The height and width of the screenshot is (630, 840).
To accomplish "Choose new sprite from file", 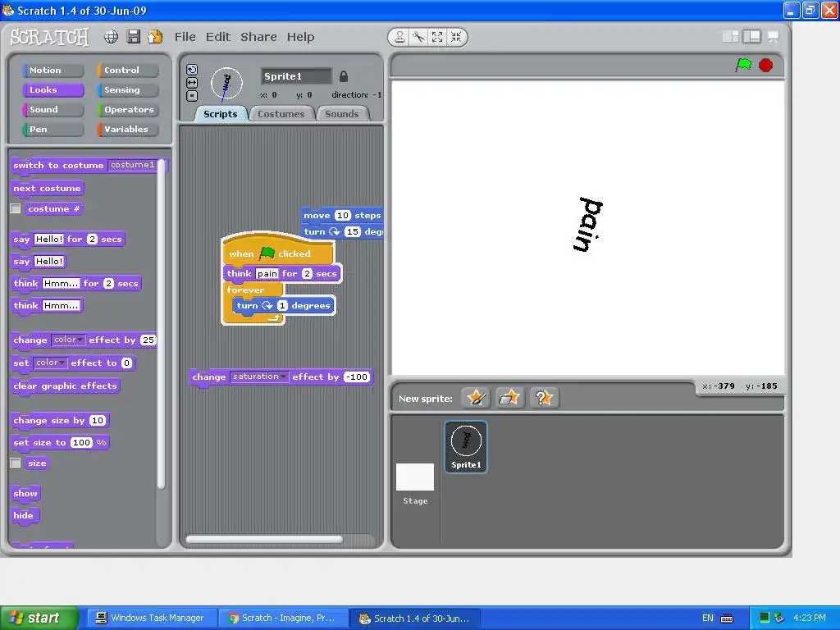I will point(509,398).
